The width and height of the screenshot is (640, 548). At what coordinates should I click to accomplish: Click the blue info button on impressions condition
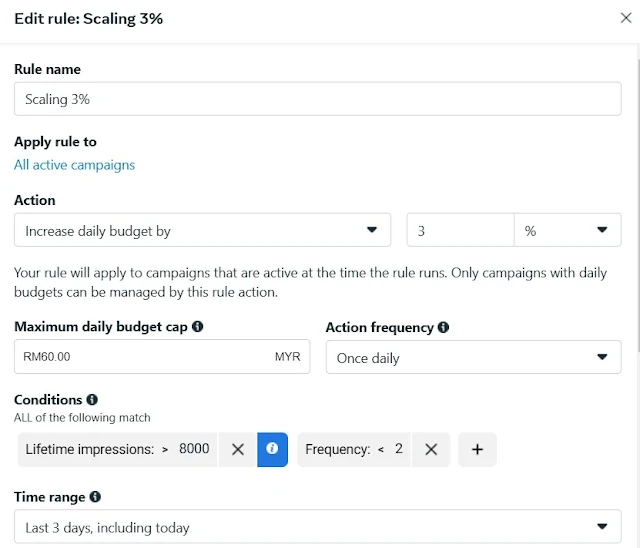[x=272, y=450]
